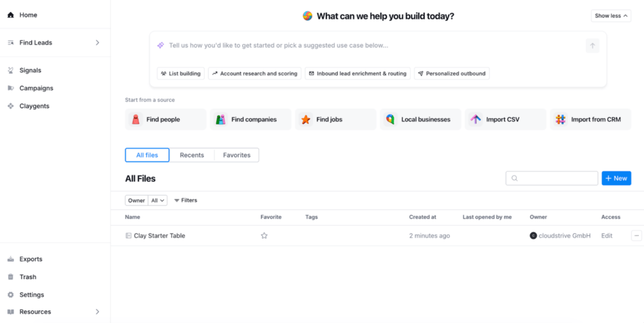644x323 pixels.
Task: Click the Import CSV arrow icon
Action: click(x=475, y=119)
